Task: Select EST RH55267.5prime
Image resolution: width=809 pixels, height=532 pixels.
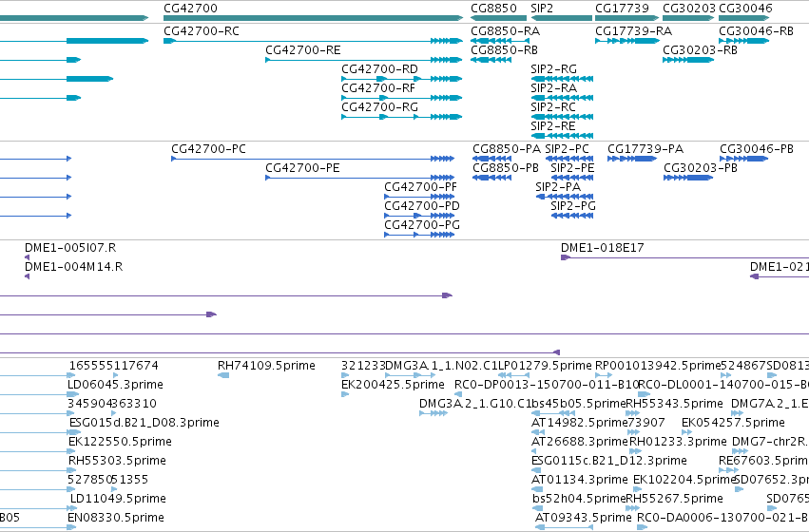Action: click(632, 509)
